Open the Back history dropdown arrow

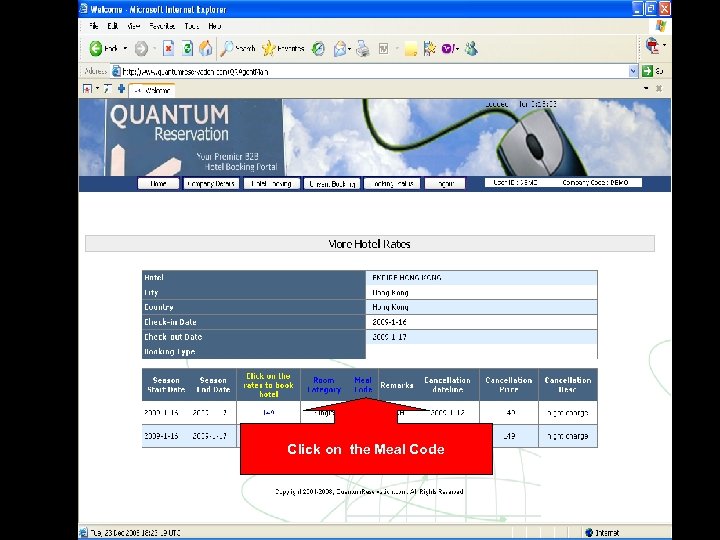[x=125, y=48]
